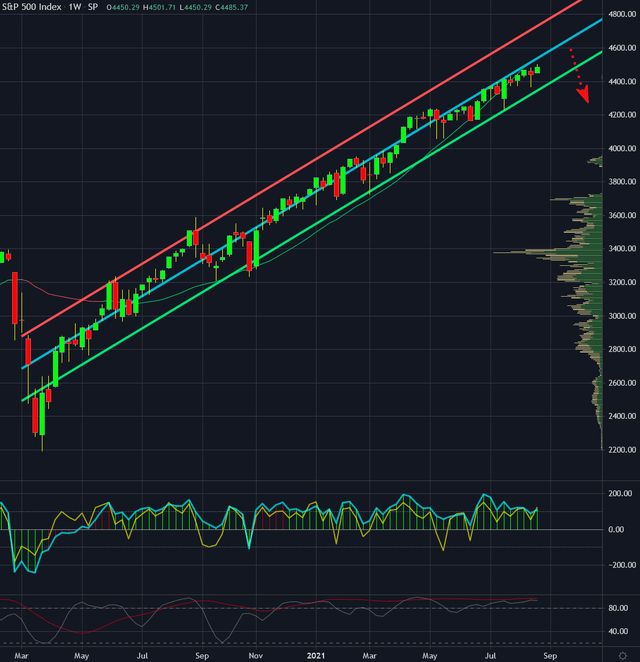Click the 80.00 lower indicator axis label
This screenshot has width=640, height=662.
(x=620, y=608)
